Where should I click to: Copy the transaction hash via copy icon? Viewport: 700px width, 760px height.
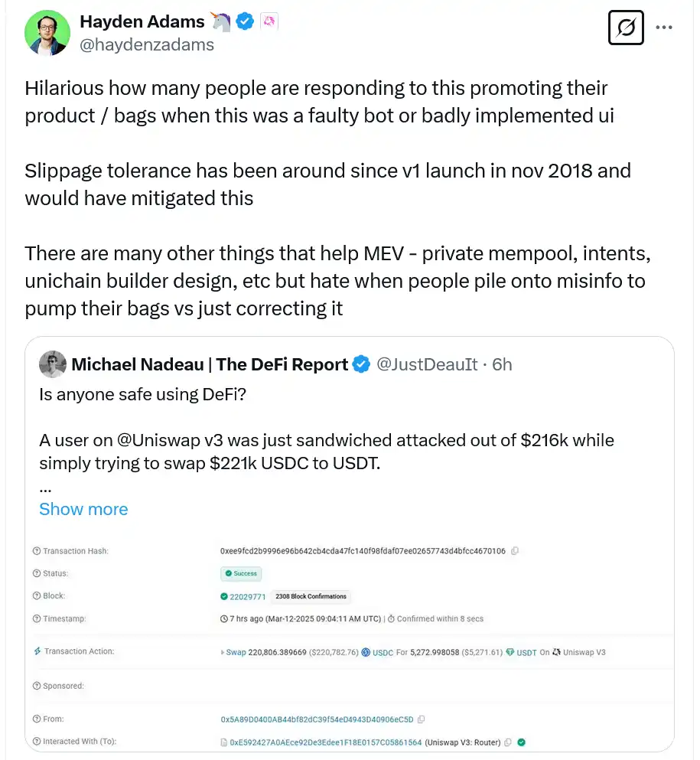[515, 551]
